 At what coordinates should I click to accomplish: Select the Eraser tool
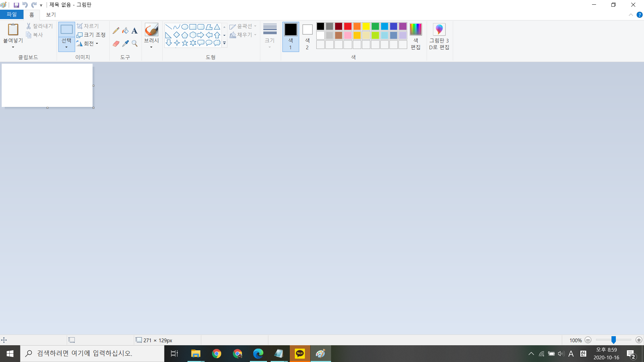116,44
